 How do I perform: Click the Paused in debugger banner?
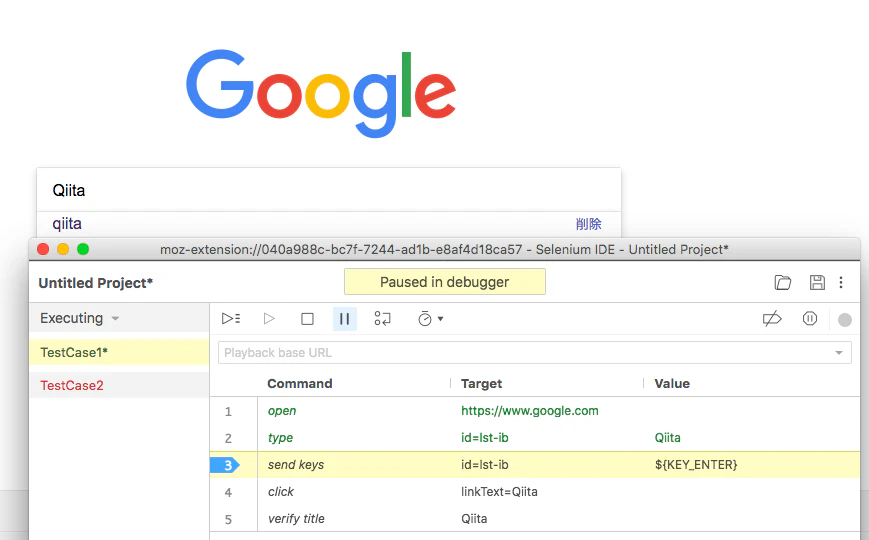pos(444,282)
